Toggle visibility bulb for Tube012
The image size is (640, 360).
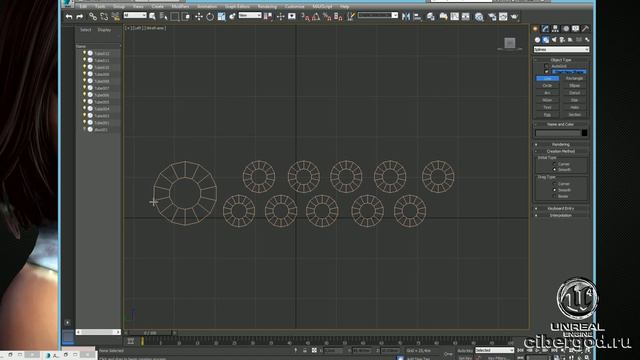click(84, 53)
